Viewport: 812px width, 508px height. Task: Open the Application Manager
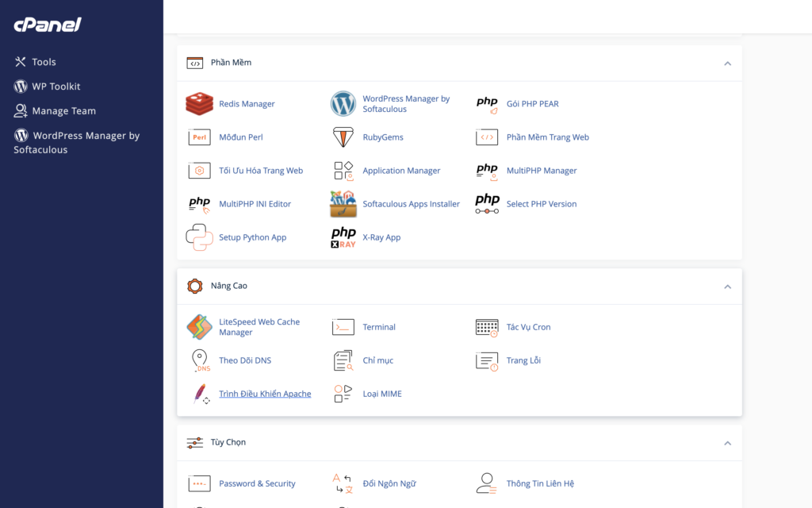400,170
